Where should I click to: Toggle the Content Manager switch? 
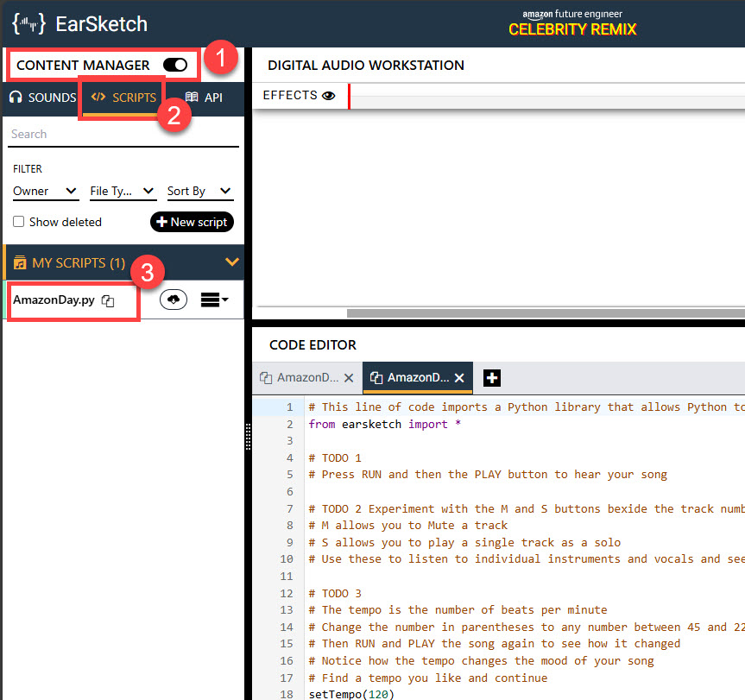(175, 65)
